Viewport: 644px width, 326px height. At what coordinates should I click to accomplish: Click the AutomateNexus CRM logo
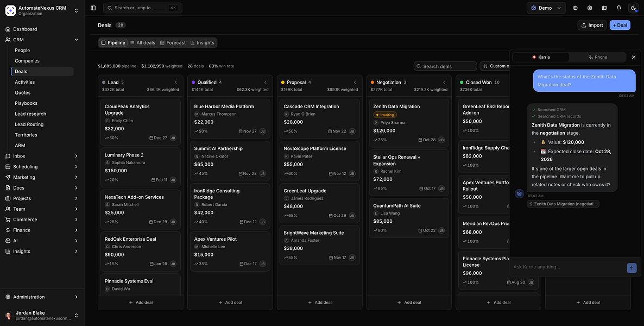click(11, 10)
